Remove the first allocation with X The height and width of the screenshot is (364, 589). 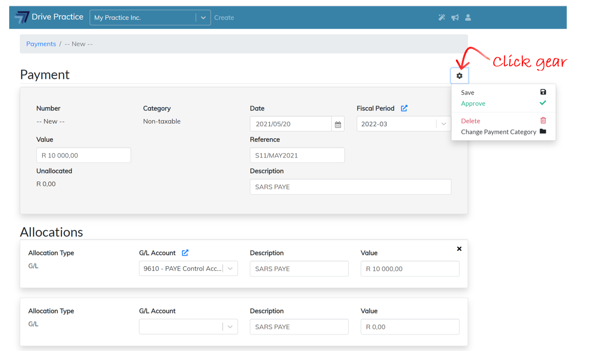point(459,249)
